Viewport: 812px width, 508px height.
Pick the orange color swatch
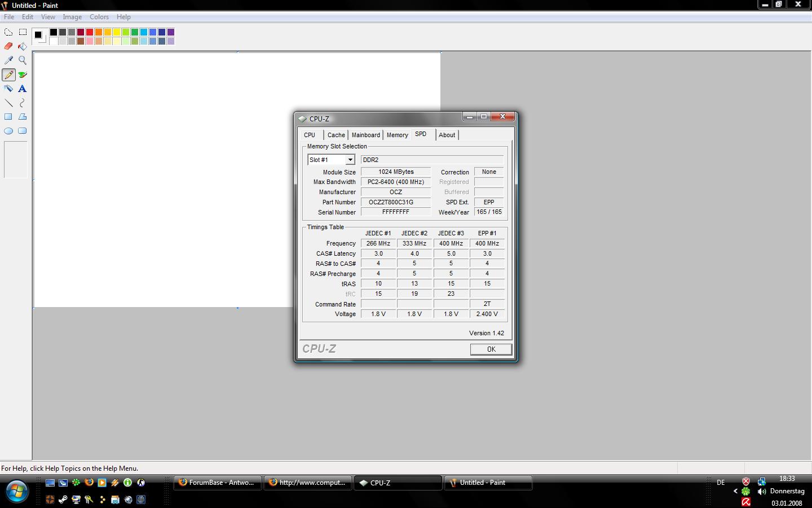[x=99, y=32]
